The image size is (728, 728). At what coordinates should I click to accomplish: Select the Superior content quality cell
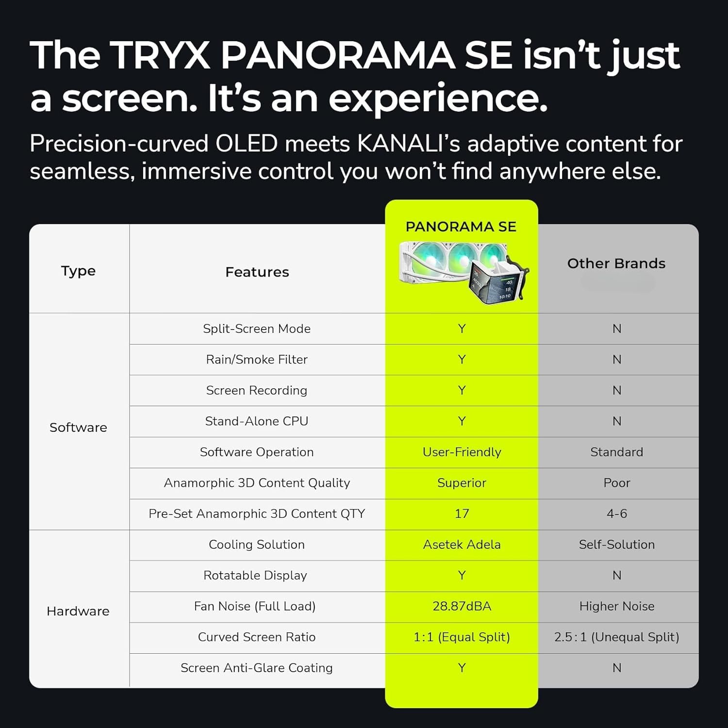[462, 483]
